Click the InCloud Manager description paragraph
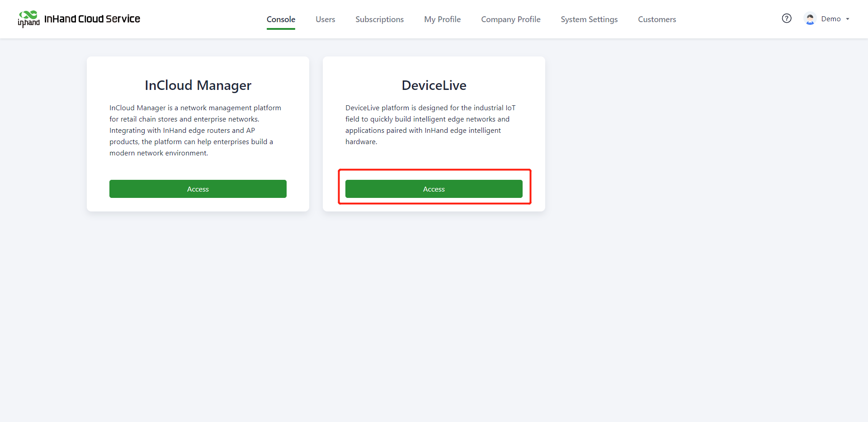The image size is (868, 422). point(195,131)
